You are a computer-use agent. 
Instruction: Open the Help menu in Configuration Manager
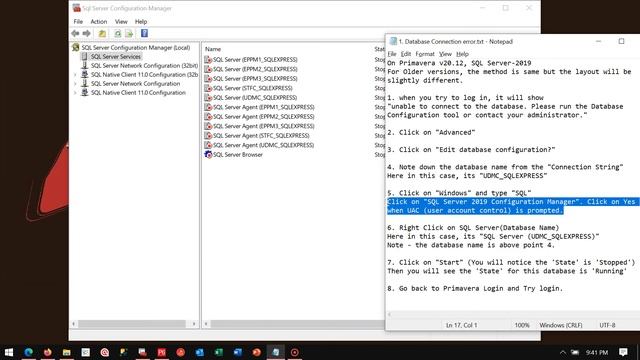tap(141, 22)
